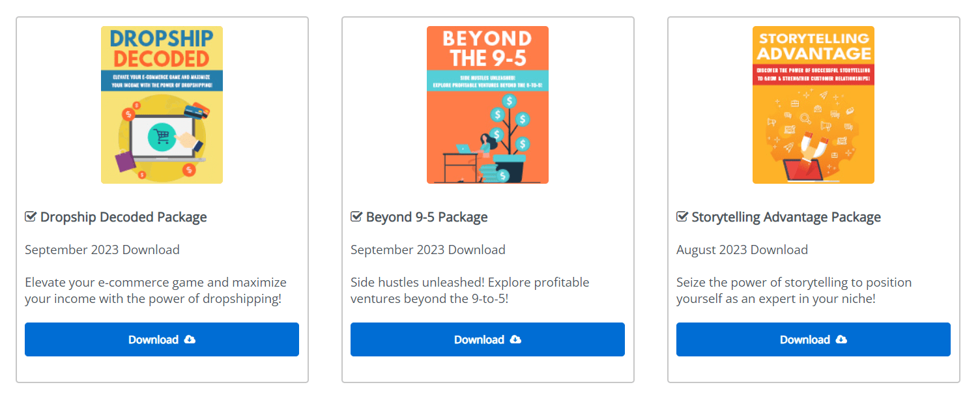980x402 pixels.
Task: Click cloud download icon in Beyond 9-5 button
Action: point(515,339)
